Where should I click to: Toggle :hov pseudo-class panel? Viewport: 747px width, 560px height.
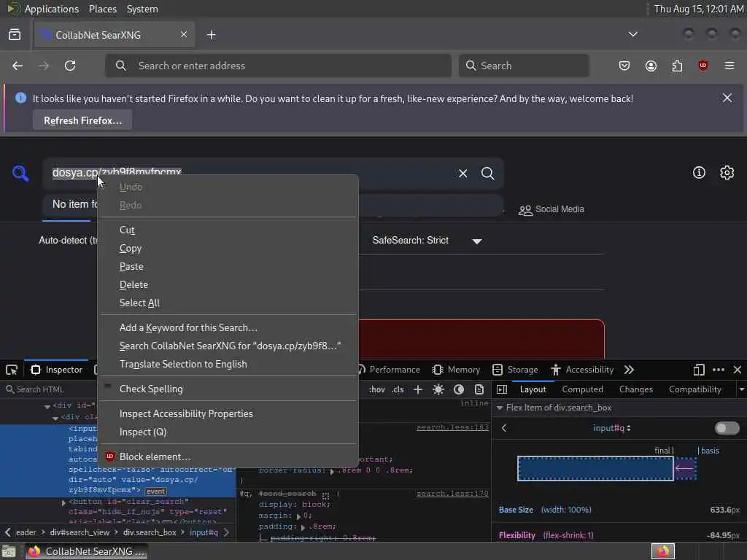(x=377, y=389)
